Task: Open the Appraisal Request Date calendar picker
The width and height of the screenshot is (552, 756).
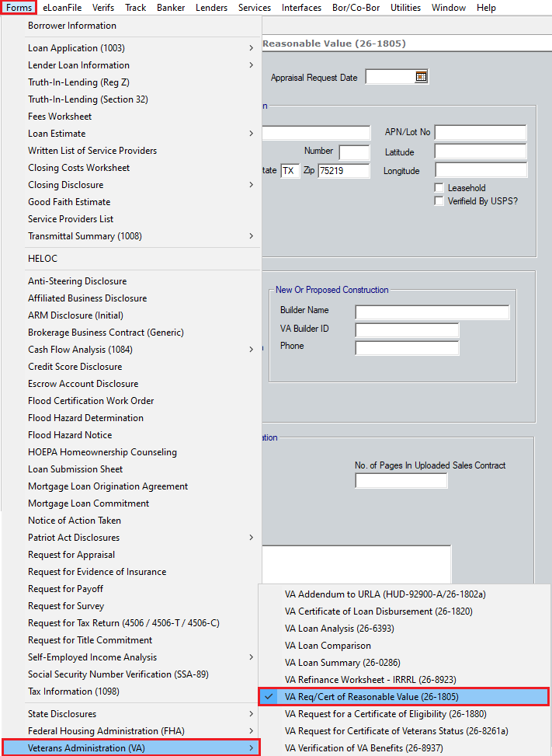Action: tap(421, 77)
